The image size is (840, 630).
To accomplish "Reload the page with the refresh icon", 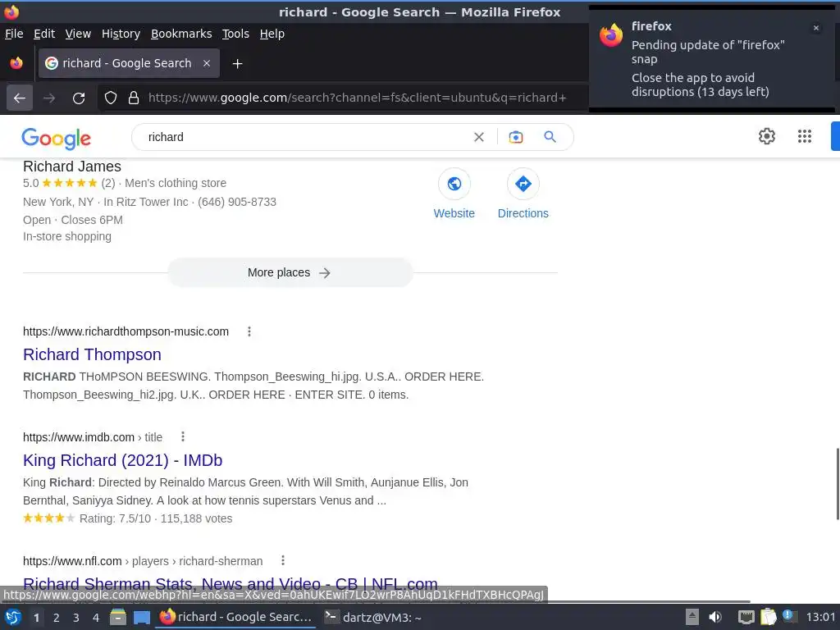I will [79, 98].
